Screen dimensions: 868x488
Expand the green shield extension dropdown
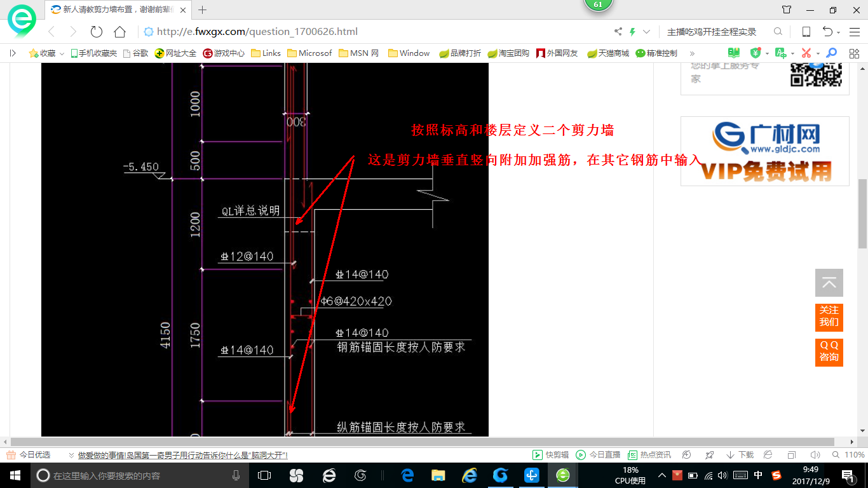767,54
